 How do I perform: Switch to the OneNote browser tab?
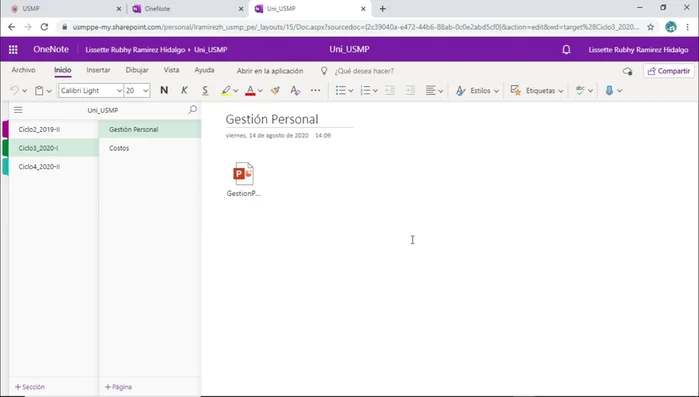[x=187, y=8]
